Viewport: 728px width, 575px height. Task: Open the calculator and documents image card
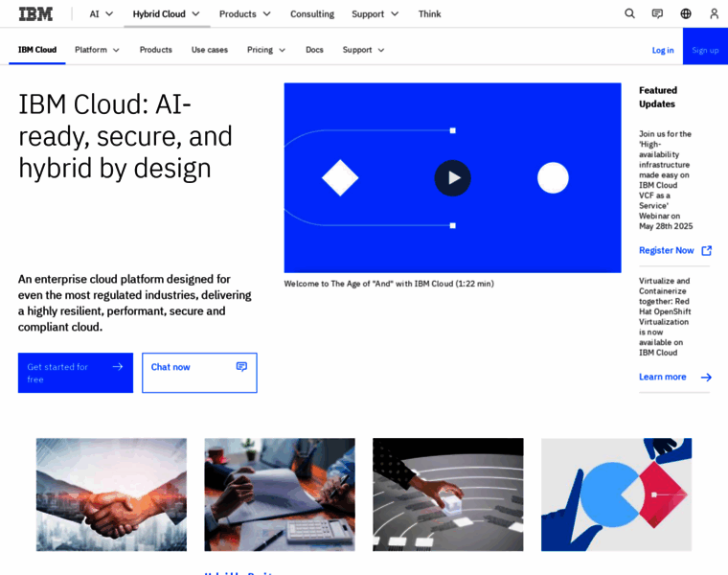click(280, 494)
